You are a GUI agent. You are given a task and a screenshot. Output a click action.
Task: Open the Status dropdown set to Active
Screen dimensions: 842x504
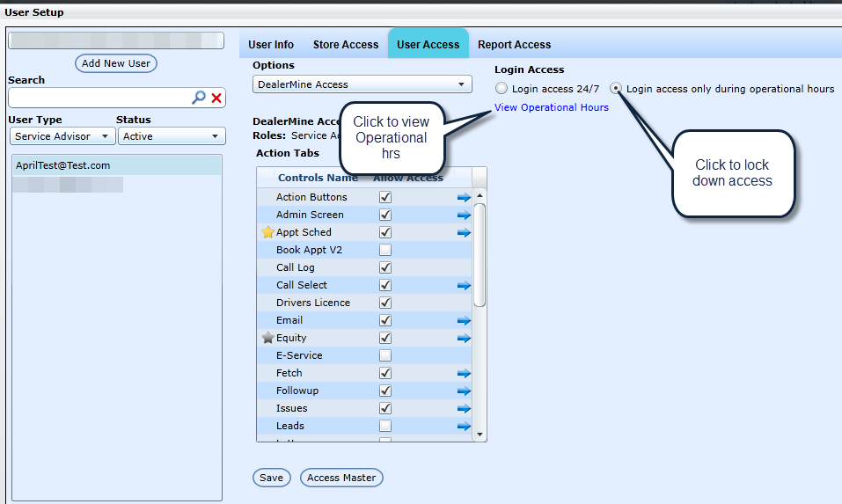(x=171, y=136)
